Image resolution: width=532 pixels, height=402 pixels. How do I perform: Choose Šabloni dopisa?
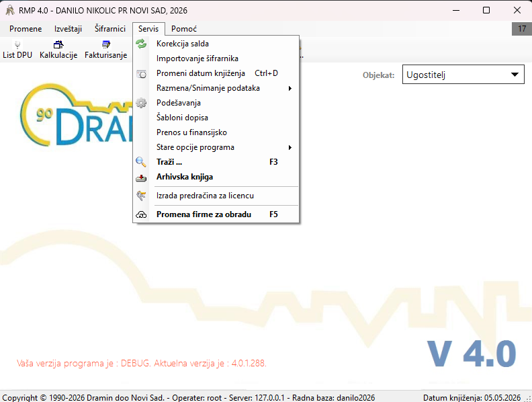(216, 118)
